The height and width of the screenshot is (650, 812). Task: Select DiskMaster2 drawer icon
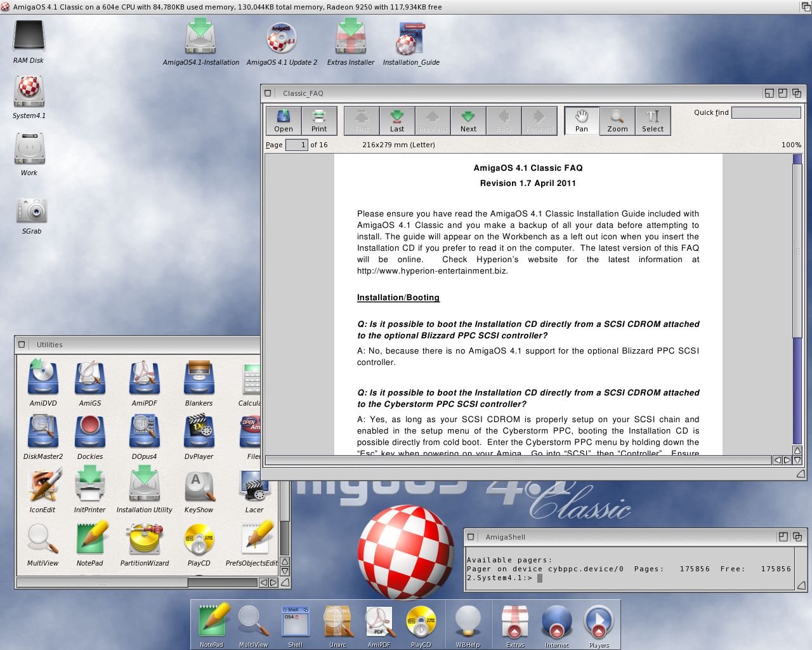43,435
